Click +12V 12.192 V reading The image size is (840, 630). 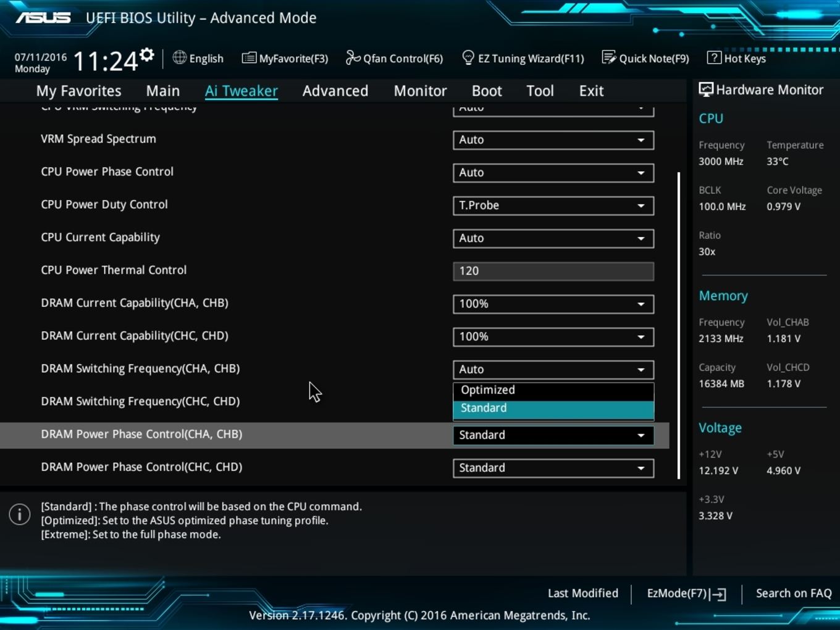(718, 471)
